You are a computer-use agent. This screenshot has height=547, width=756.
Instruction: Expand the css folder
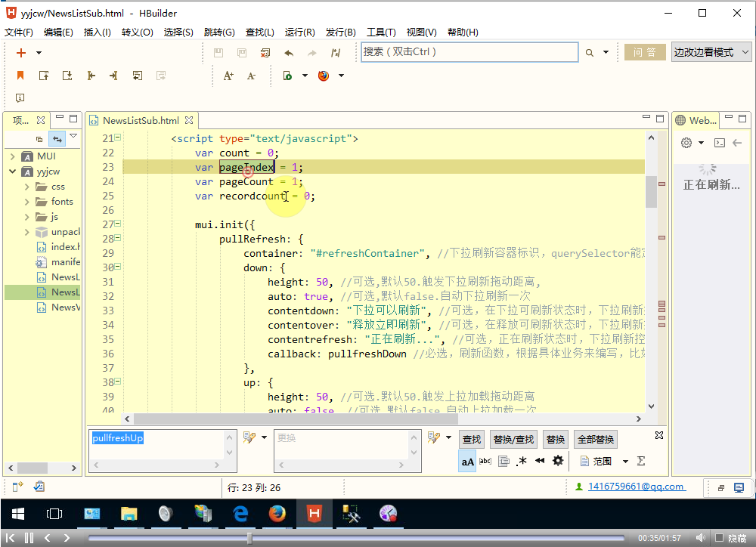(27, 187)
